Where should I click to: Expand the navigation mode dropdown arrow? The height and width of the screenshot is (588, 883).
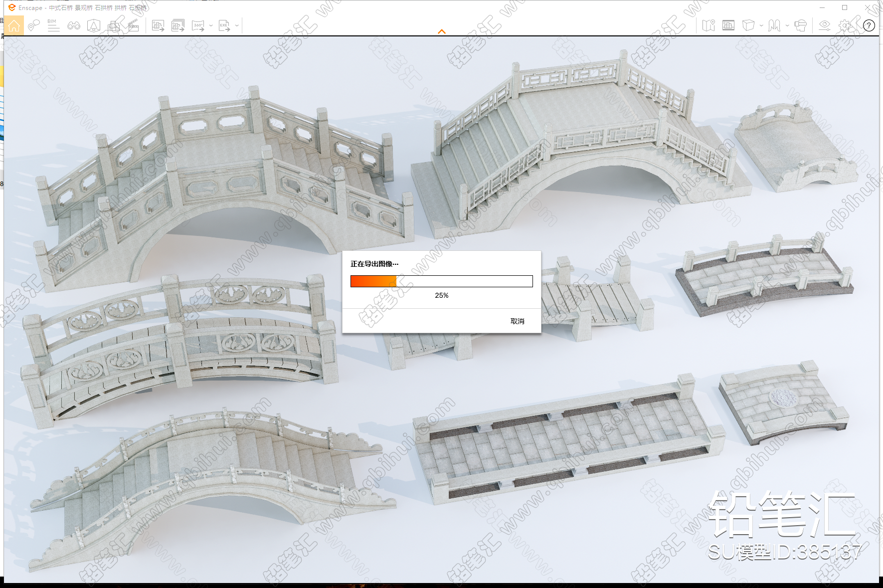coord(787,25)
